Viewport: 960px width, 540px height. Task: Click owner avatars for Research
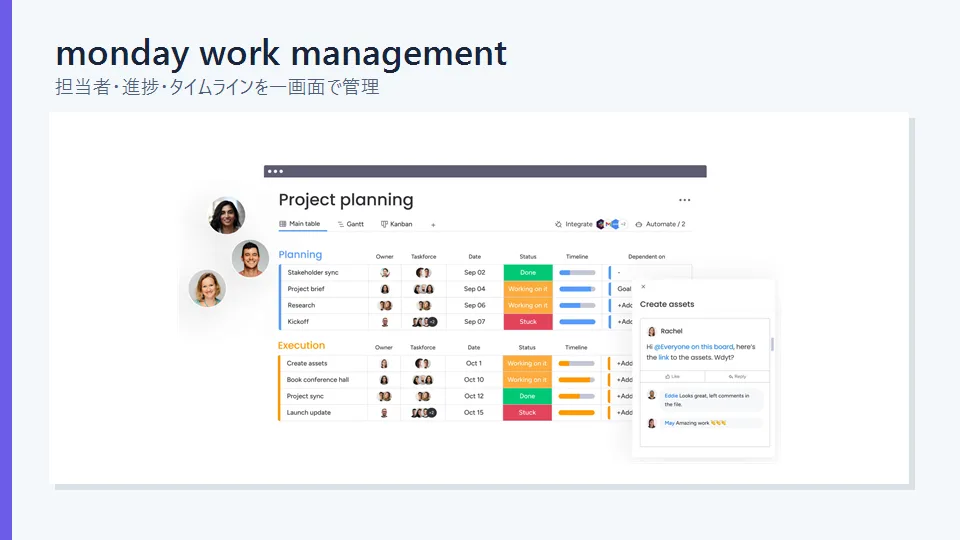385,305
